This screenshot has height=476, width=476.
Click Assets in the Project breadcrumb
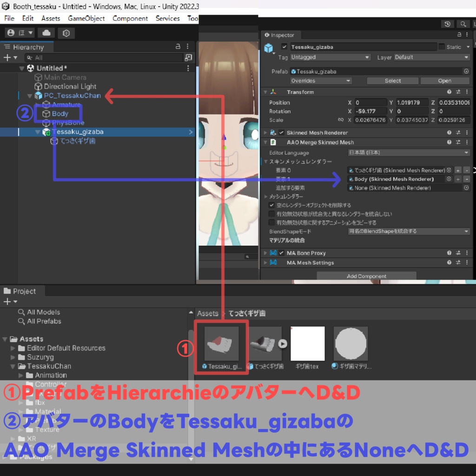(208, 313)
